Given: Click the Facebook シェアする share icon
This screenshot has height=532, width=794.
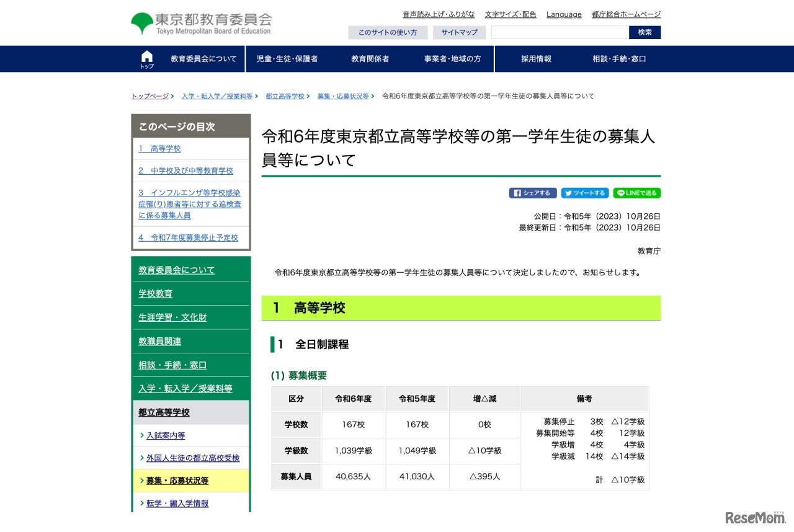Looking at the screenshot, I should tap(532, 193).
